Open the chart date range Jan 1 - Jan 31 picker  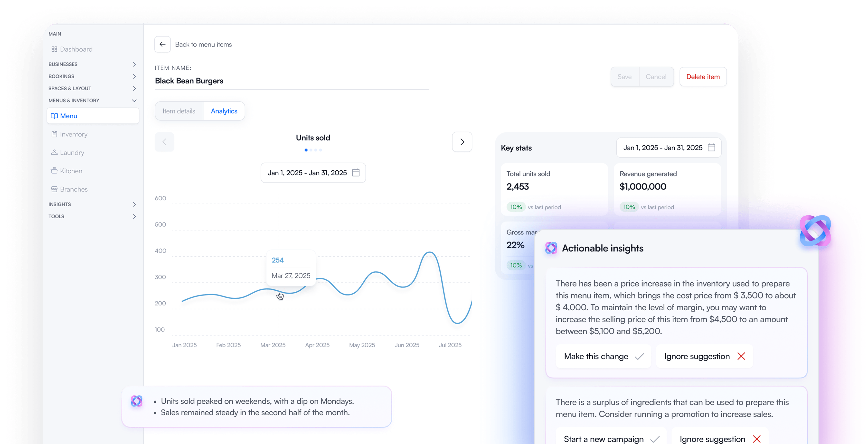click(313, 173)
